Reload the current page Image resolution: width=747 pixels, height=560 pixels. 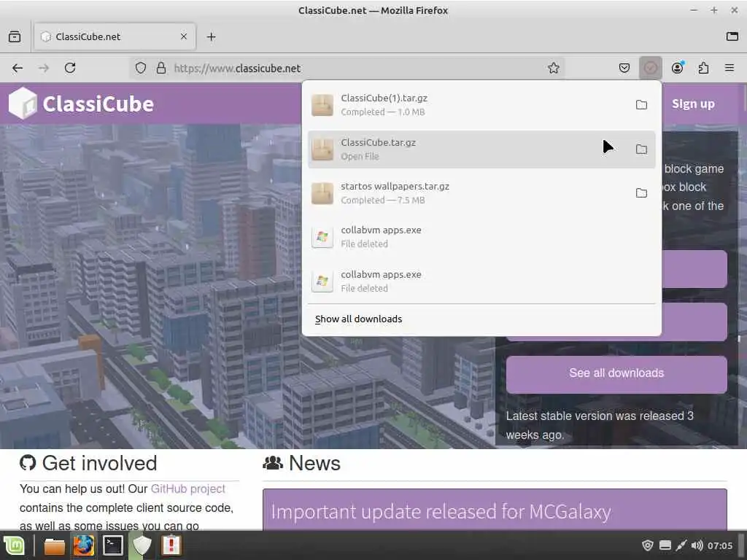[x=70, y=68]
